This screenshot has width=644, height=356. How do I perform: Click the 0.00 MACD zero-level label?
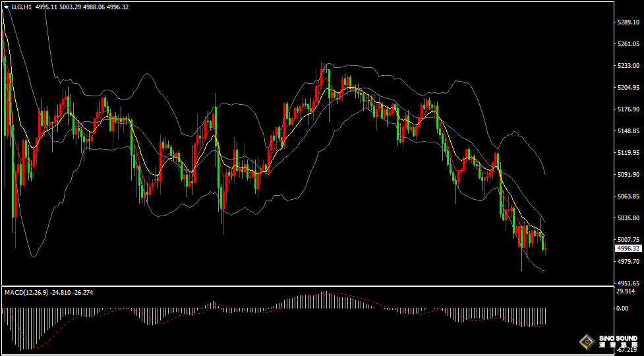click(x=622, y=308)
